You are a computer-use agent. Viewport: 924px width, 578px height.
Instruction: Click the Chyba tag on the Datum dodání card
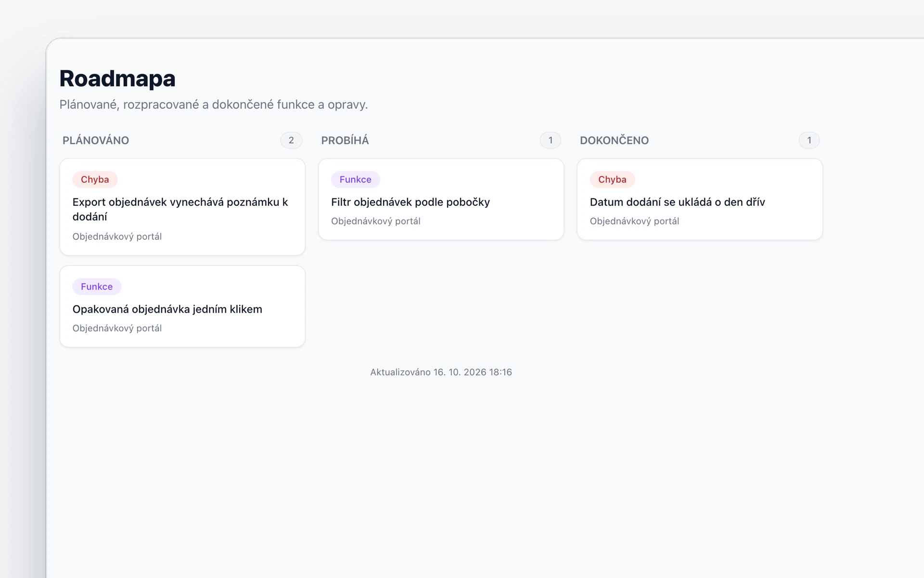612,180
